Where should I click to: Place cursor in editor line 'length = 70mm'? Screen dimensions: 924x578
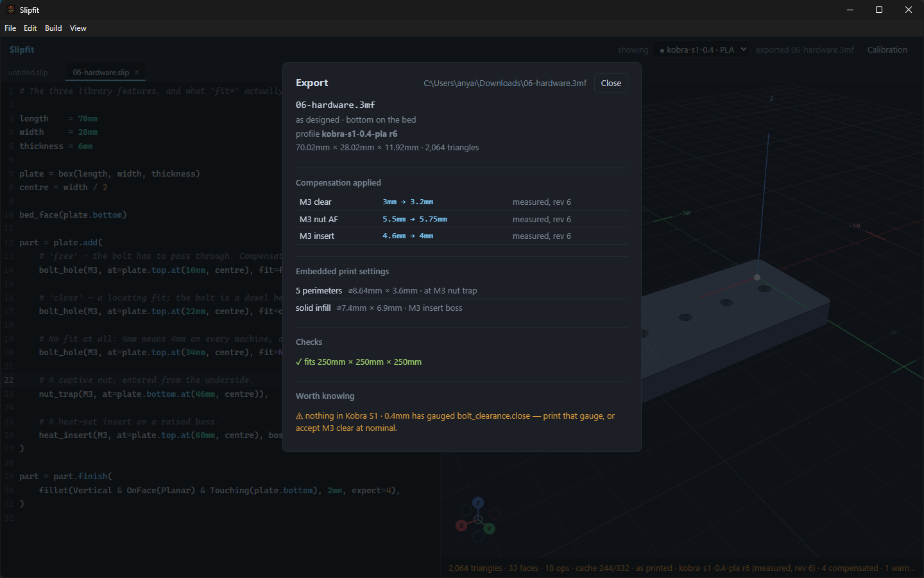(58, 119)
